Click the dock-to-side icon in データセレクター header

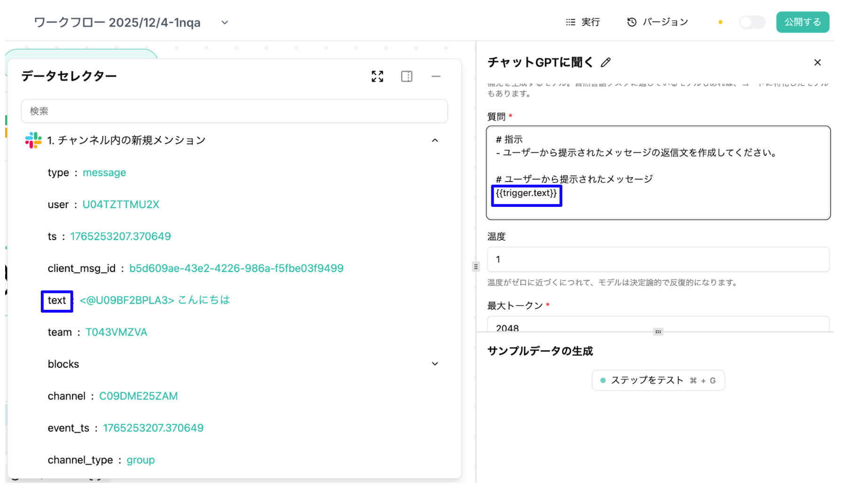pyautogui.click(x=407, y=76)
